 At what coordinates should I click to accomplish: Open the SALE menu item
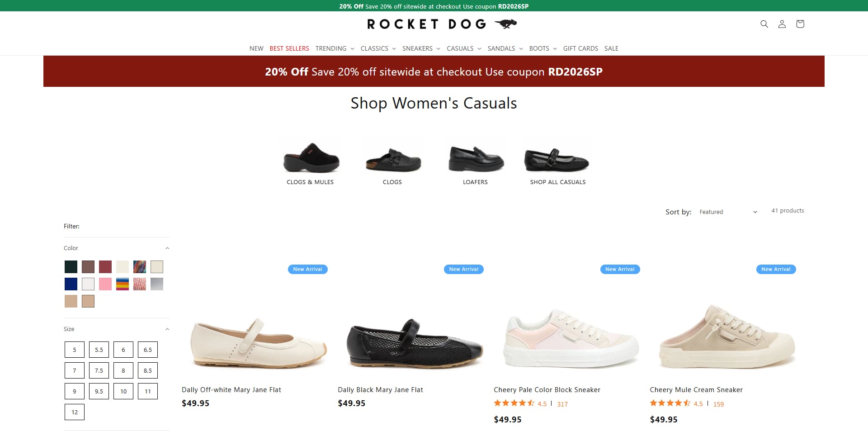(611, 48)
